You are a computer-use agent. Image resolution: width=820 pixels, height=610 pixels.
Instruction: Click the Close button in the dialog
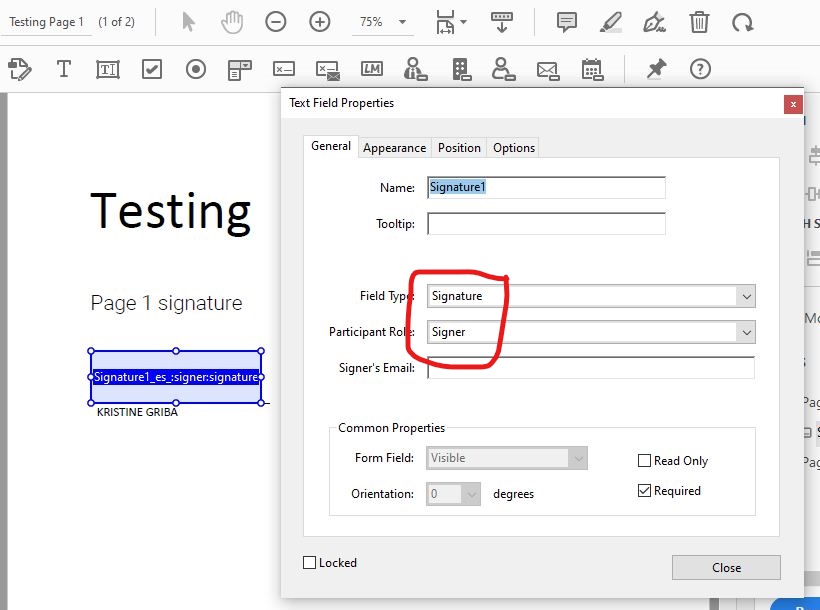[x=726, y=567]
